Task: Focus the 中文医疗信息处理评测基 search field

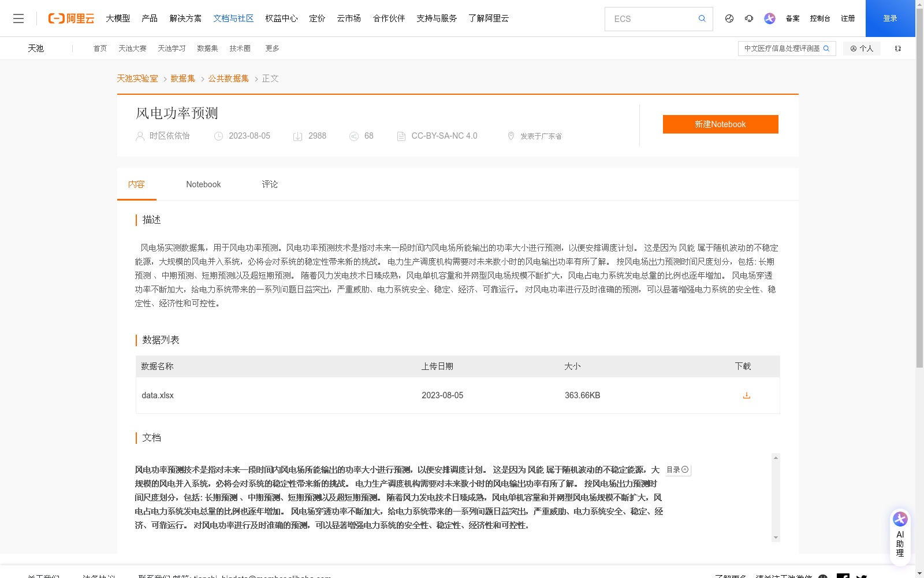Action: coord(781,49)
